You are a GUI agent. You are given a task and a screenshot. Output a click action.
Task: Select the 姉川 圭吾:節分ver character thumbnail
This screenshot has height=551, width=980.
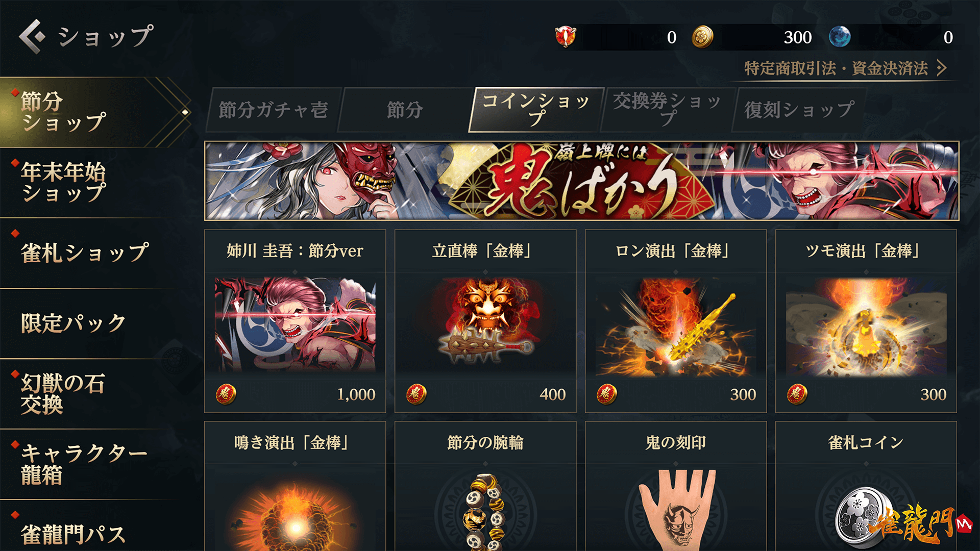pos(295,324)
